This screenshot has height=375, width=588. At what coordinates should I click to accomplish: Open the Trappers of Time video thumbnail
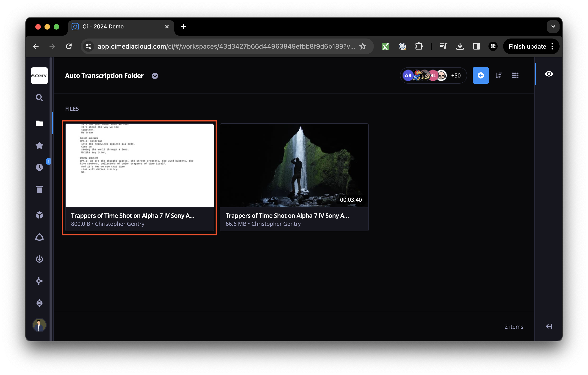coord(294,165)
